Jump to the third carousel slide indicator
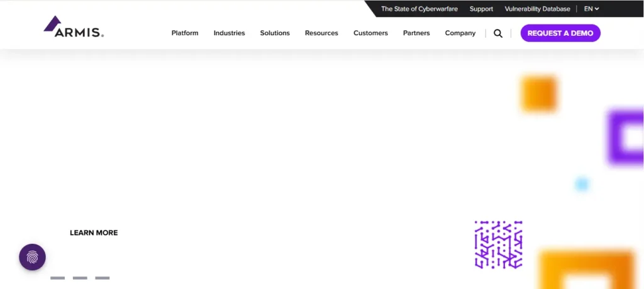Screen dimensions: 644x289 click(x=103, y=278)
